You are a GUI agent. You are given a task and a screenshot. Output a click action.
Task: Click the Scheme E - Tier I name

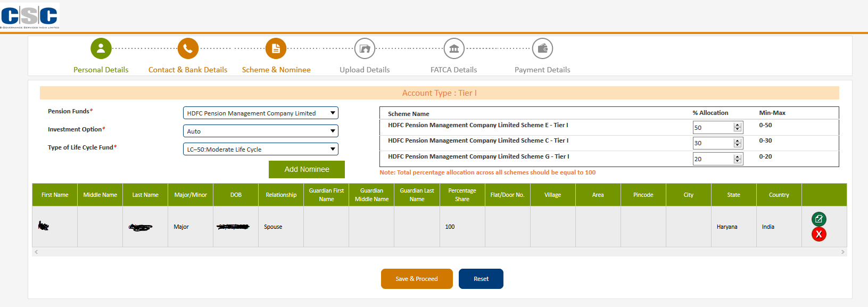(x=478, y=125)
